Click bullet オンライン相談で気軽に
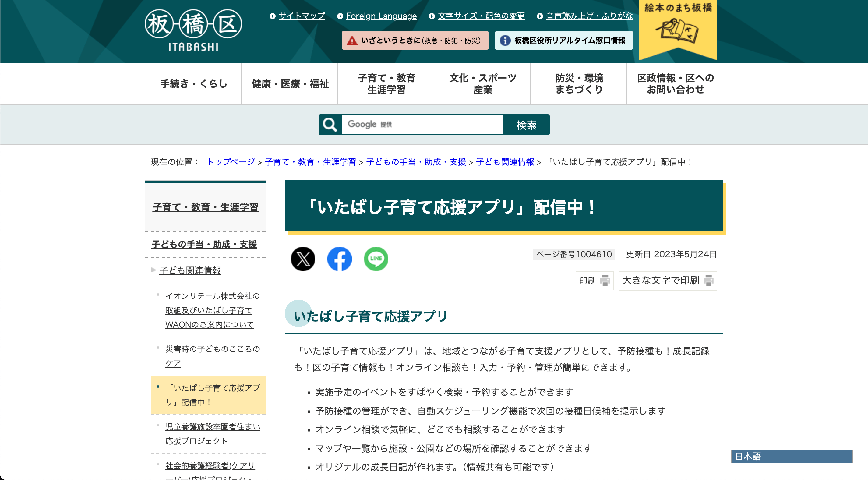Viewport: 868px width, 480px height. [440, 429]
